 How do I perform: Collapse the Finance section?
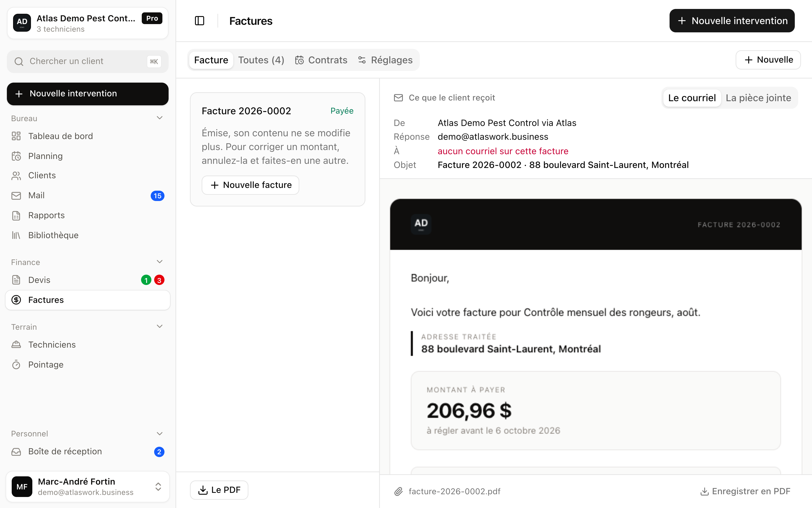tap(160, 262)
